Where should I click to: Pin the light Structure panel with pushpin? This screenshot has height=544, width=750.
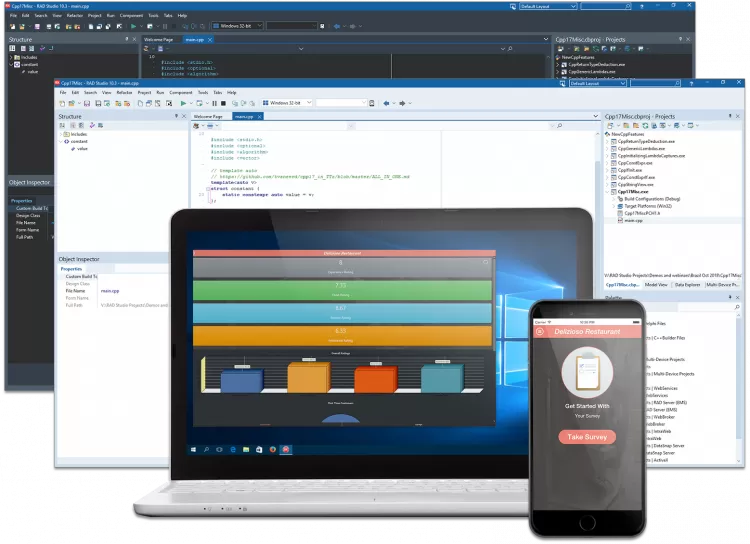pos(178,117)
